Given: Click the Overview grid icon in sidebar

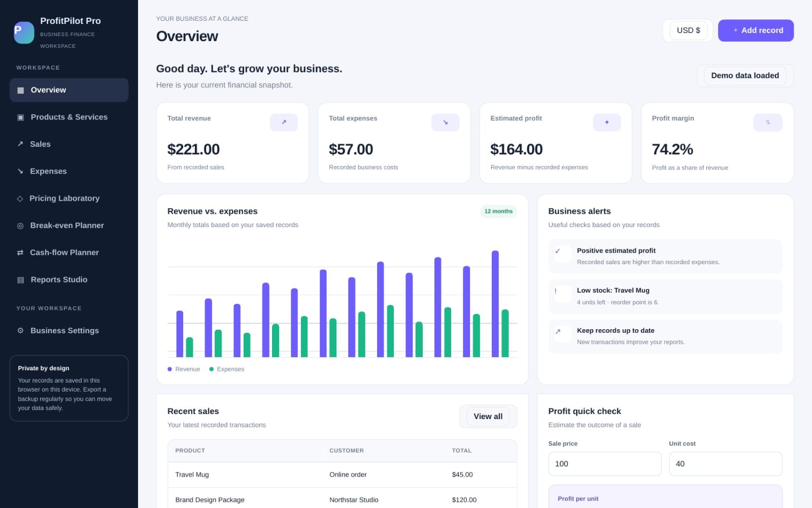Looking at the screenshot, I should pos(21,90).
